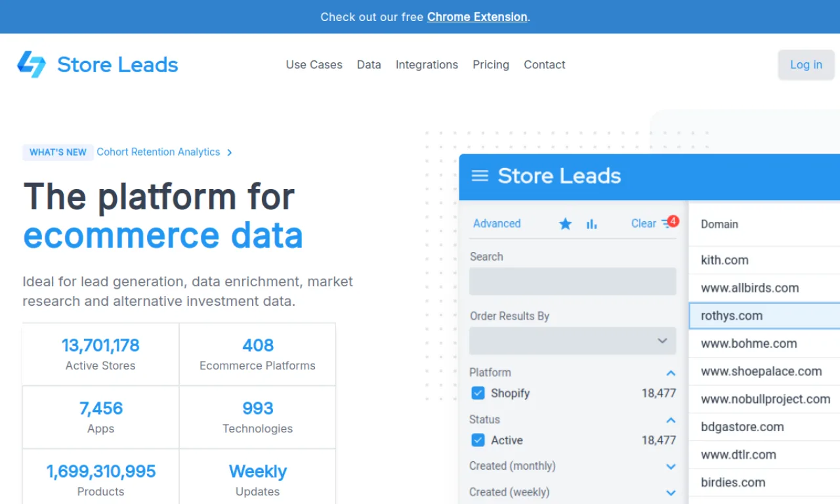Select the www.shoepalace.com row
The height and width of the screenshot is (504, 840).
click(765, 371)
